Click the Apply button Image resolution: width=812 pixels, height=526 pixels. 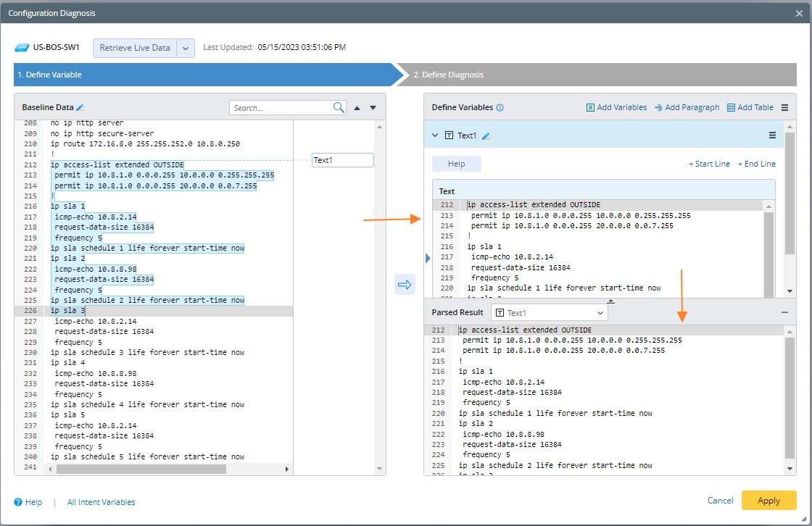[x=768, y=501]
